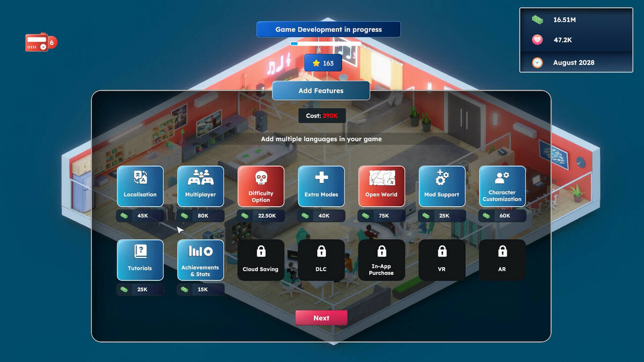
Task: Click the 163 star rating badge
Action: 323,63
